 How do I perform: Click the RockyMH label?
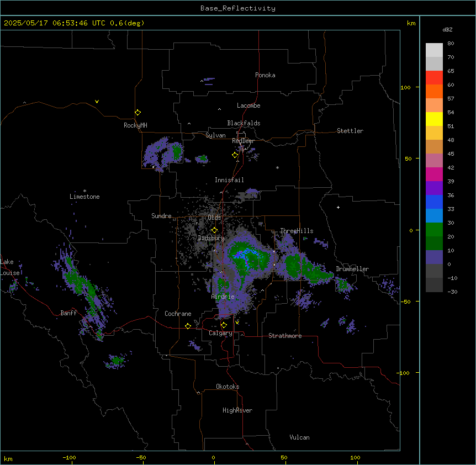135,125
